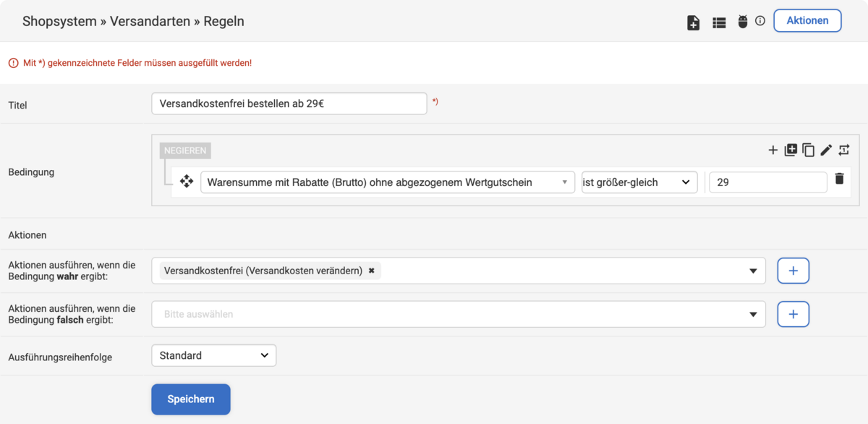Screen dimensions: 868x424
Task: Edit the condition with the pencil icon
Action: tap(827, 150)
